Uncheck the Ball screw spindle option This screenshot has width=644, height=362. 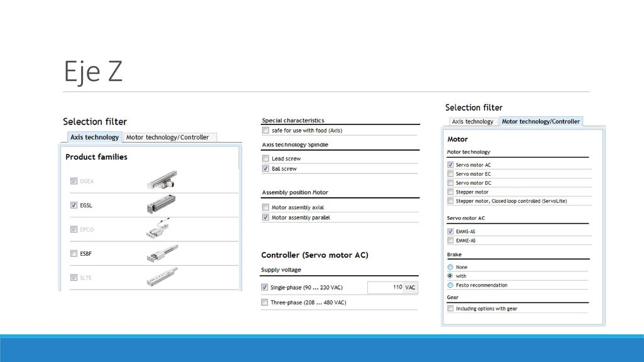coord(266,168)
